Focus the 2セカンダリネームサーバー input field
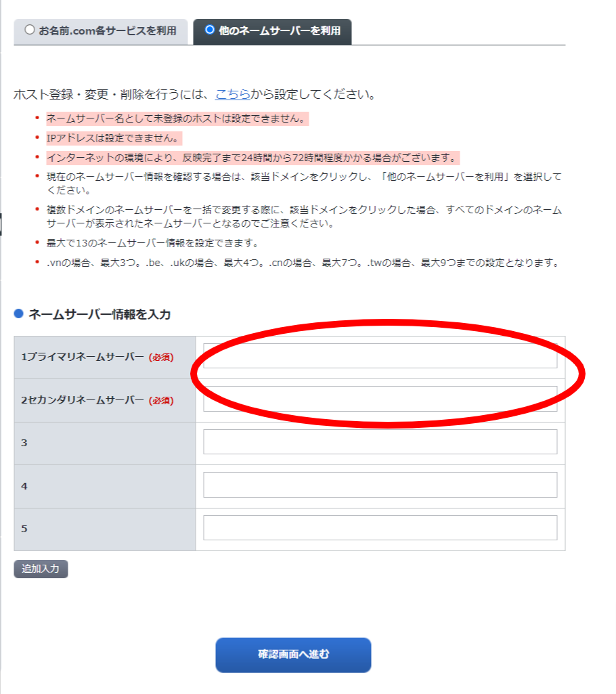This screenshot has width=616, height=694. [x=380, y=399]
